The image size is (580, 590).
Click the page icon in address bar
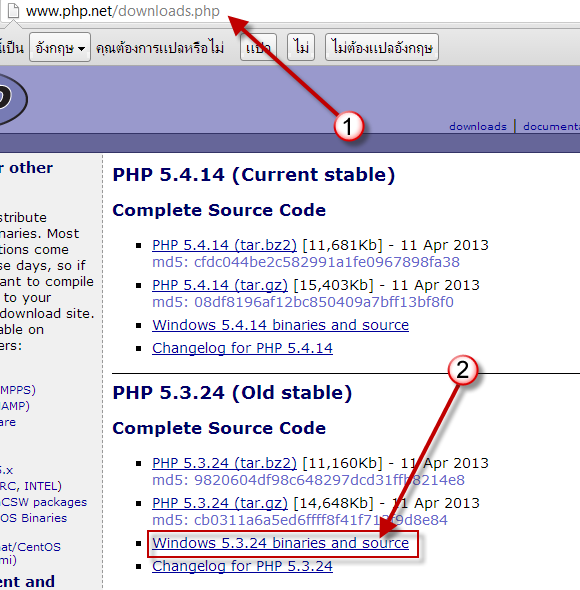click(13, 11)
